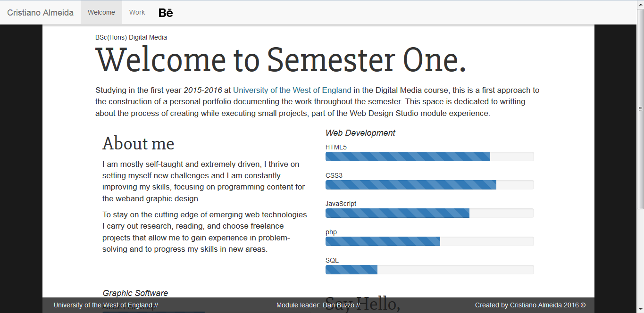The width and height of the screenshot is (644, 313).
Task: Click the footer Module leader Dan Buzzo text
Action: [x=318, y=305]
